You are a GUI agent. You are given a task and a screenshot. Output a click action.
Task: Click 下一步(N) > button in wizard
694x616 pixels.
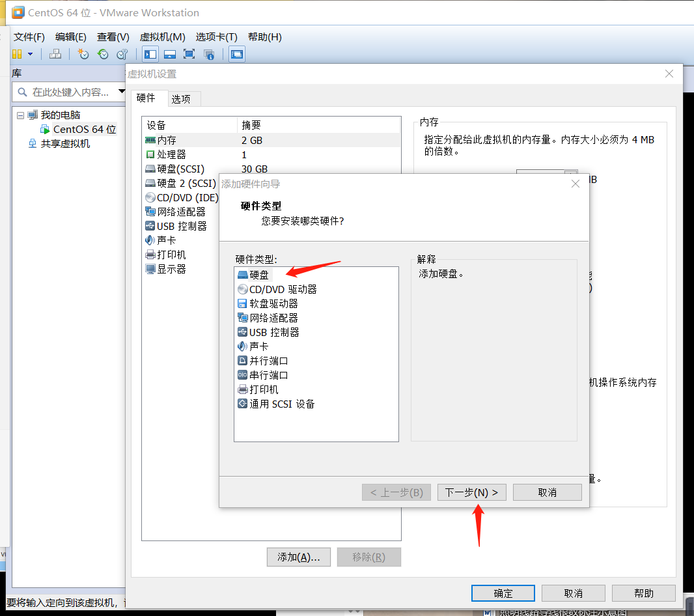coord(471,492)
